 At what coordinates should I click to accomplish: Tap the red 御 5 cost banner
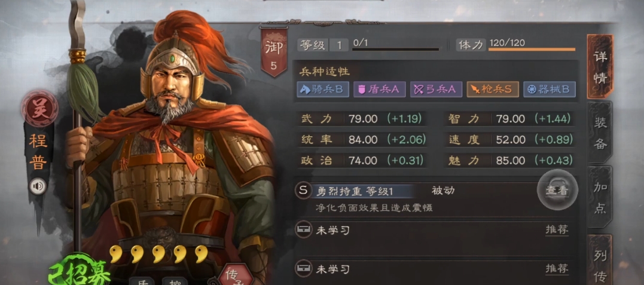pos(274,52)
